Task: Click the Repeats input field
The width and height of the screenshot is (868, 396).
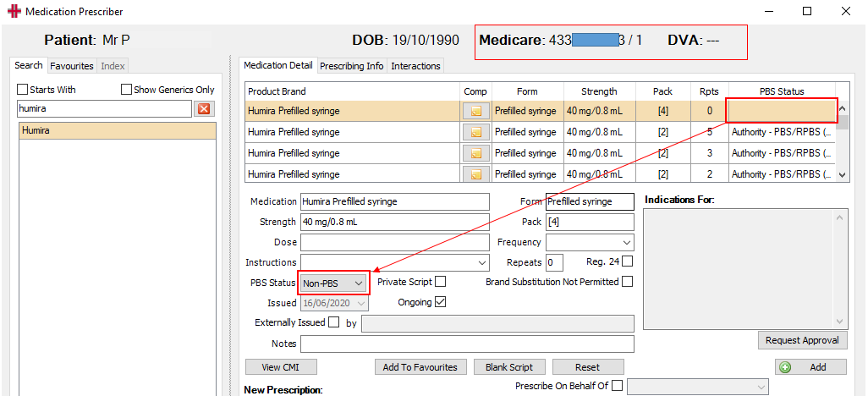Action: pos(555,262)
